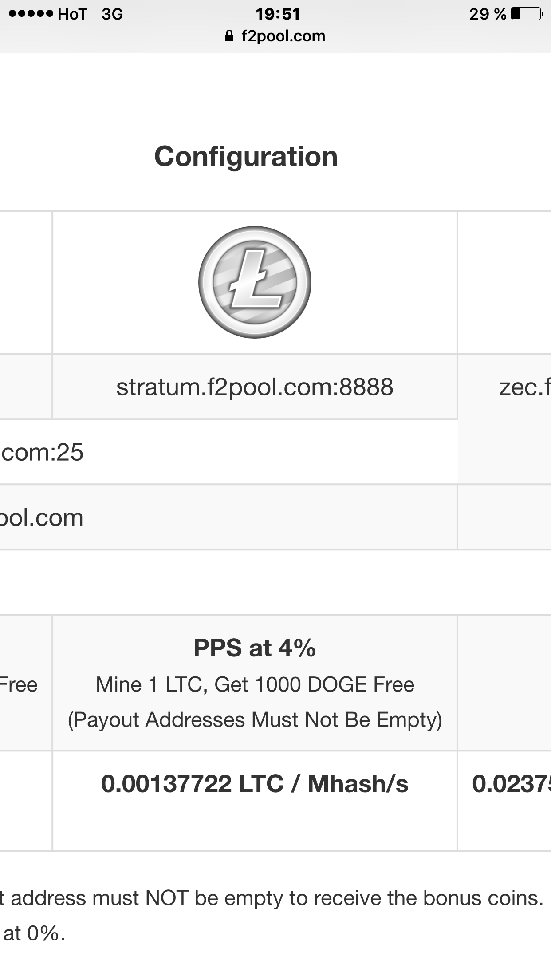
Task: Tap the 29 % battery percentage
Action: [x=488, y=14]
